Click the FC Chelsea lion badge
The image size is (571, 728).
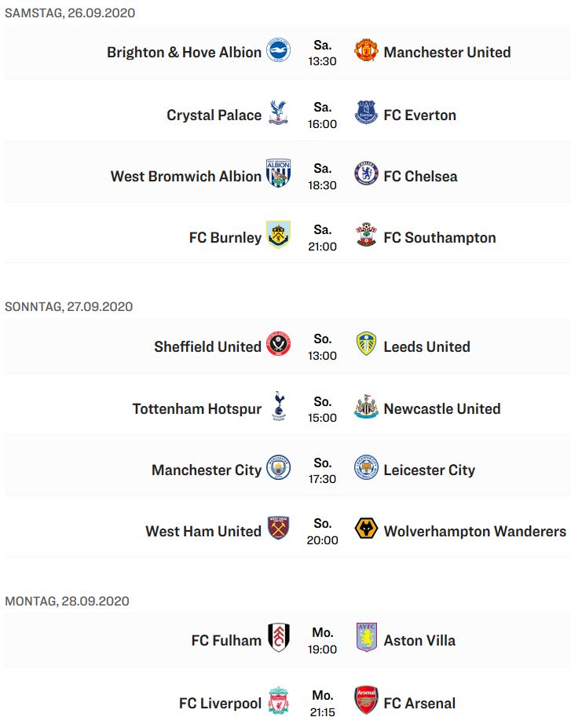366,174
